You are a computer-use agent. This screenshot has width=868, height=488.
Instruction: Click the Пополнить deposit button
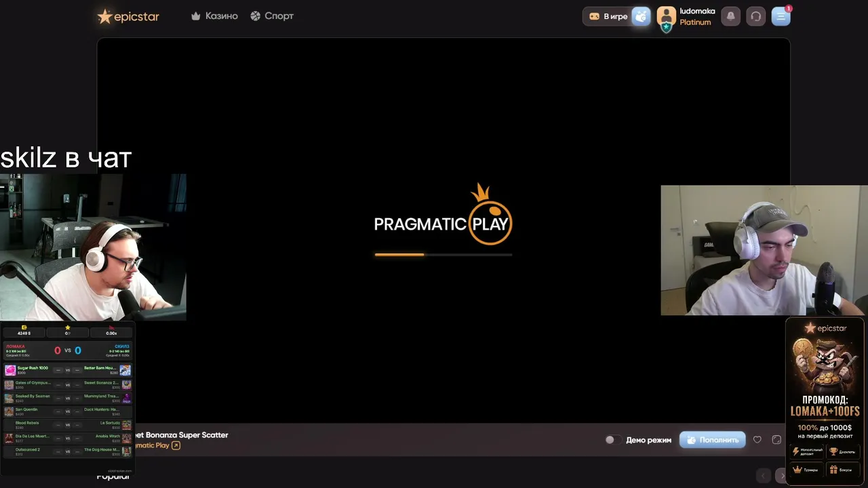(x=712, y=440)
